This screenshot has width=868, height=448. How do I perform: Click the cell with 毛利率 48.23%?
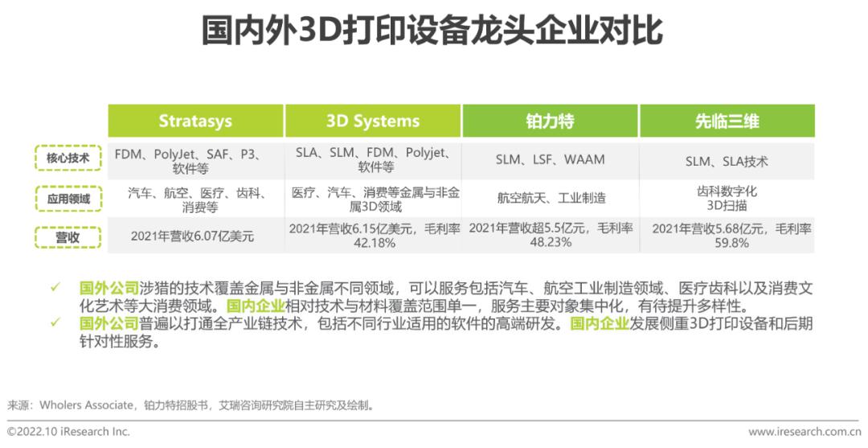[x=551, y=235]
